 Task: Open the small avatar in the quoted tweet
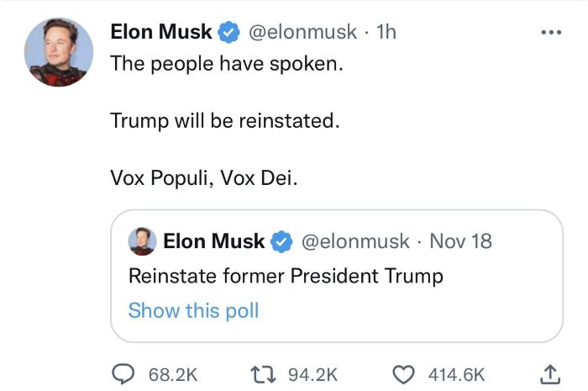pos(142,241)
